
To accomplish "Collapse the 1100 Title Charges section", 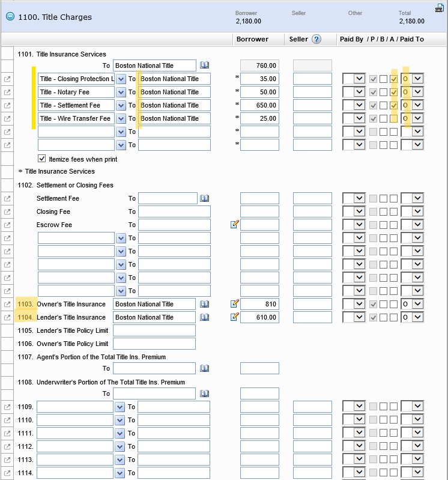I will (10, 16).
